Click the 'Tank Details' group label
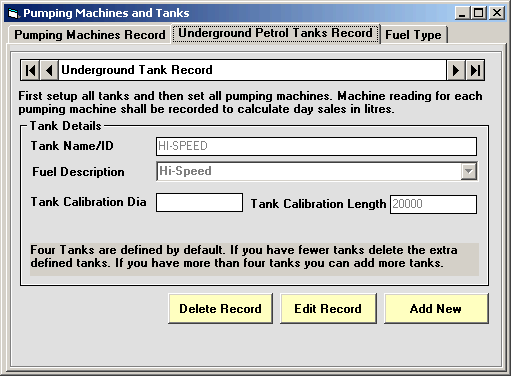 [x=66, y=126]
